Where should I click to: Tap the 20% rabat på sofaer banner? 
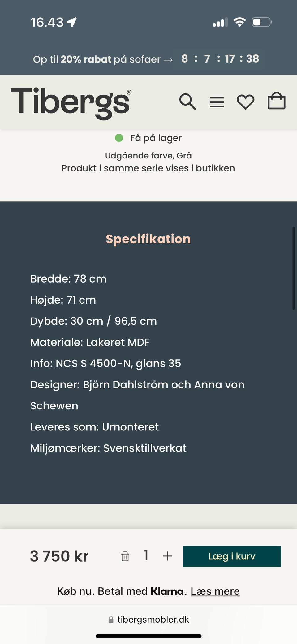pyautogui.click(x=103, y=59)
